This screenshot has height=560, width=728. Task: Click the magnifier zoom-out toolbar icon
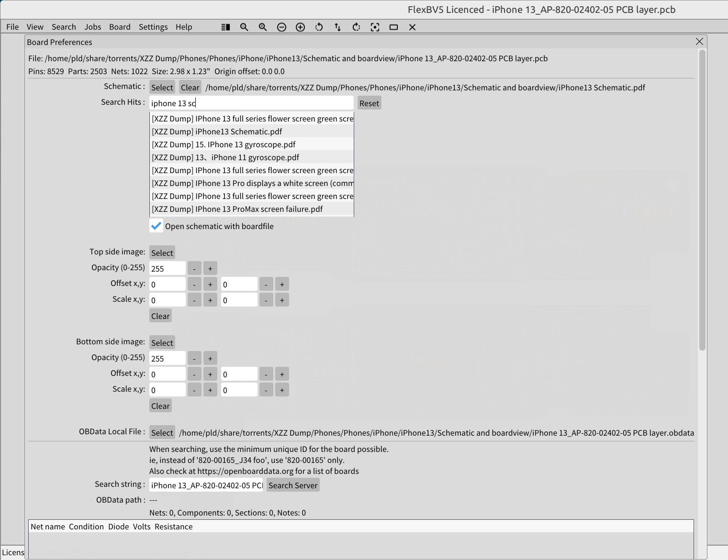[x=244, y=27]
